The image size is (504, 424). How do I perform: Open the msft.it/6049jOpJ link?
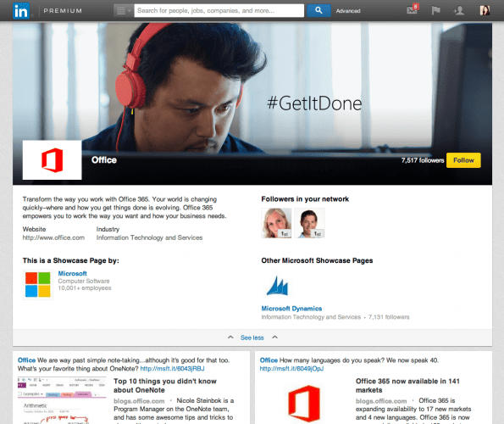tap(291, 369)
